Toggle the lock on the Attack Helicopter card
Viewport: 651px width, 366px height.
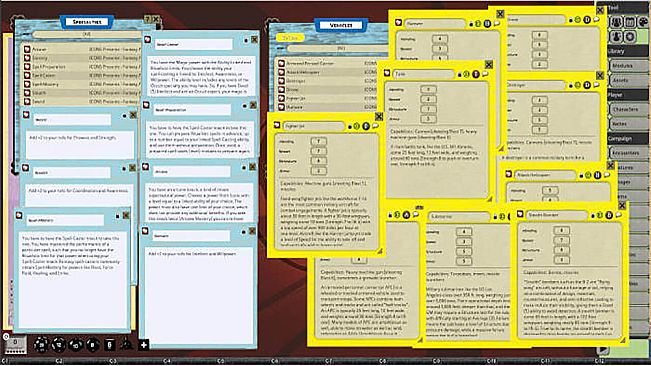[581, 176]
